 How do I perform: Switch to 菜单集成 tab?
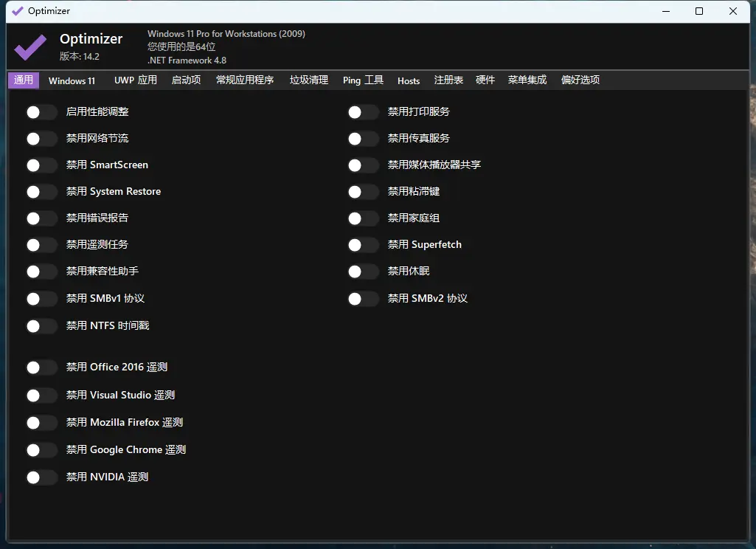[x=527, y=80]
